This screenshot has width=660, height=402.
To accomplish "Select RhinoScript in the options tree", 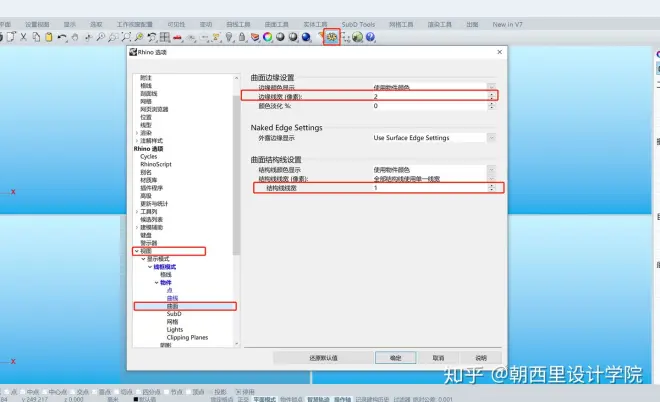I will pos(156,164).
